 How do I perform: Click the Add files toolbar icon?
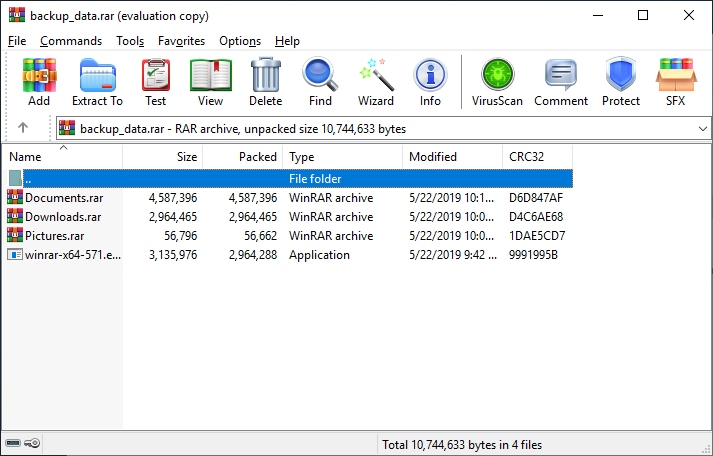(39, 82)
